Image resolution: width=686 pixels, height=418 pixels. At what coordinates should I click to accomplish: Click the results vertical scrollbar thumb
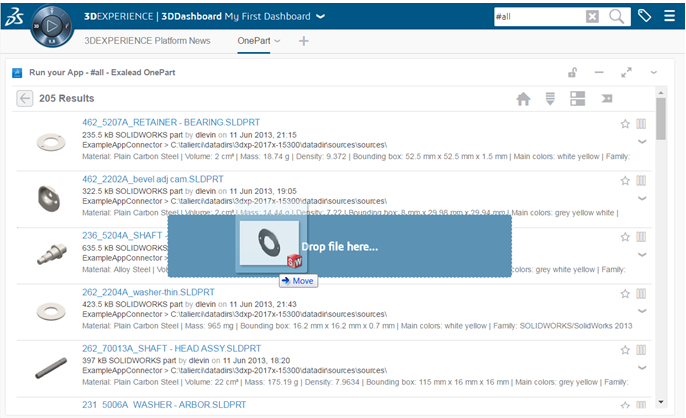[x=661, y=119]
